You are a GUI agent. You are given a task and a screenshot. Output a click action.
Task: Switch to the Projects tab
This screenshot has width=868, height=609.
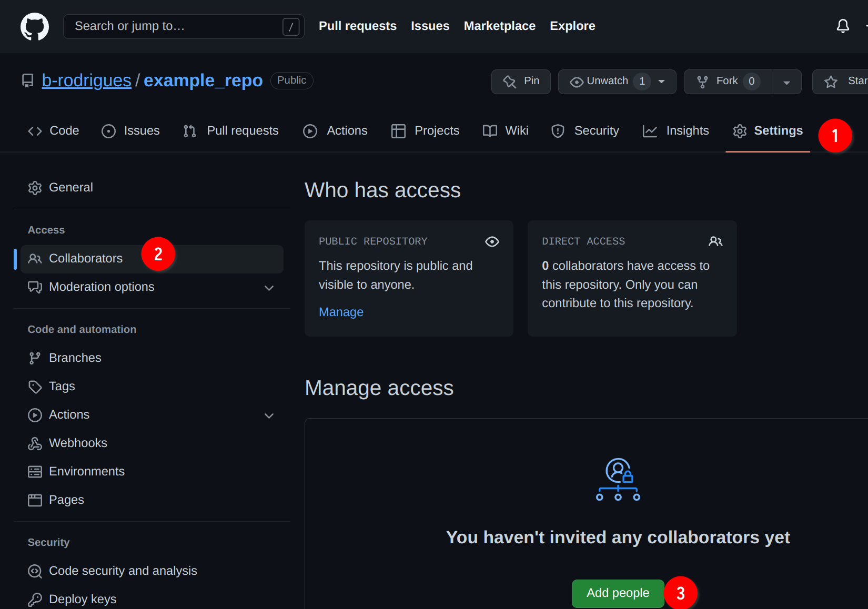tap(425, 131)
